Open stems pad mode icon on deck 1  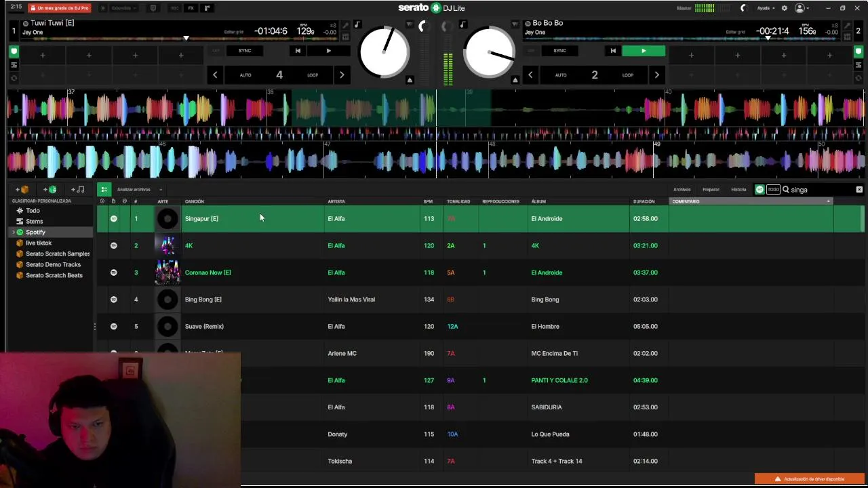[x=14, y=65]
